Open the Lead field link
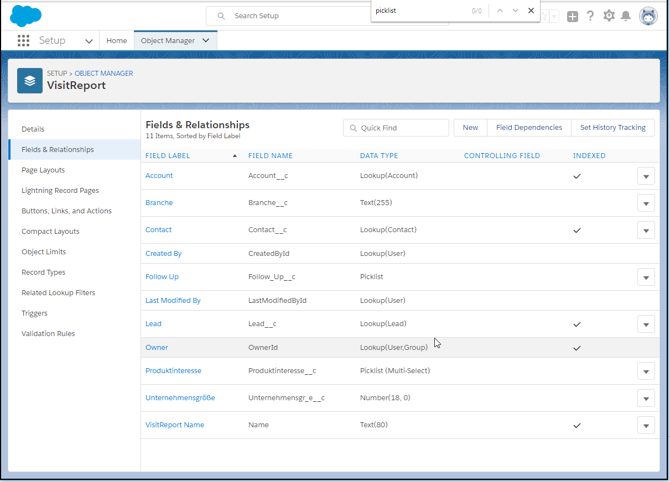This screenshot has width=670, height=482. [x=153, y=324]
